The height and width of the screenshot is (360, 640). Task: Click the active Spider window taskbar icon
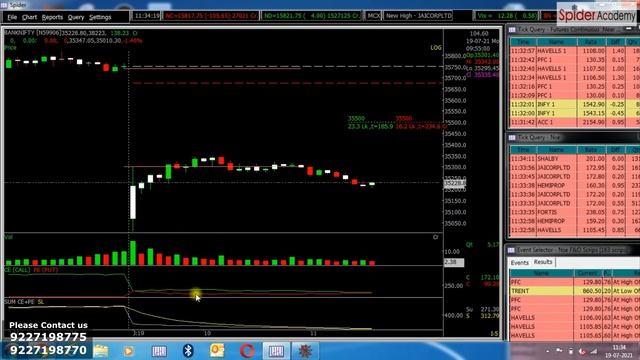tap(276, 351)
